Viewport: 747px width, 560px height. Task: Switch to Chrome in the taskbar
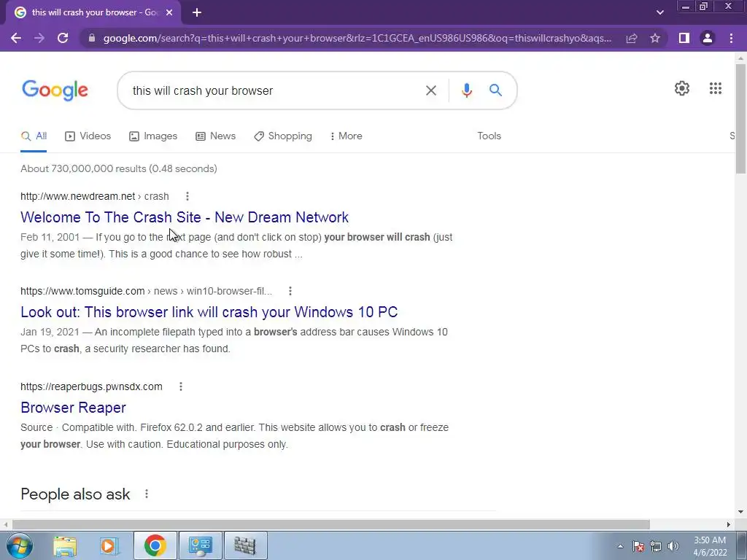155,545
